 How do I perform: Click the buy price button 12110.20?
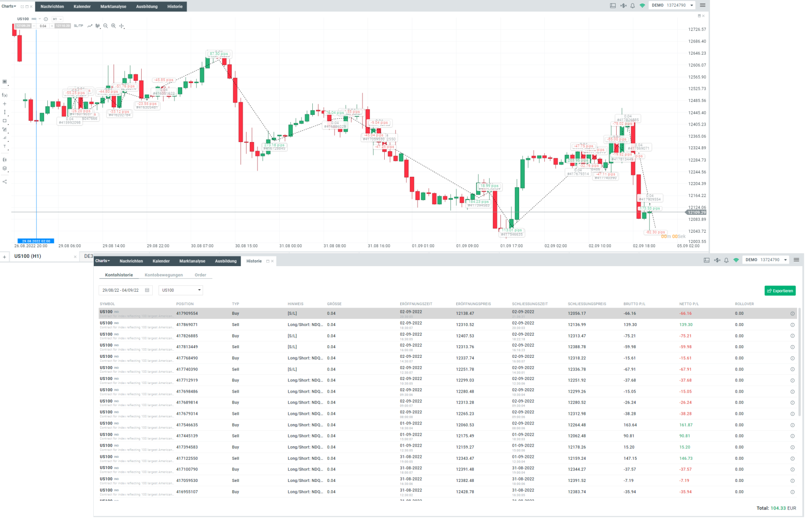[x=62, y=26]
